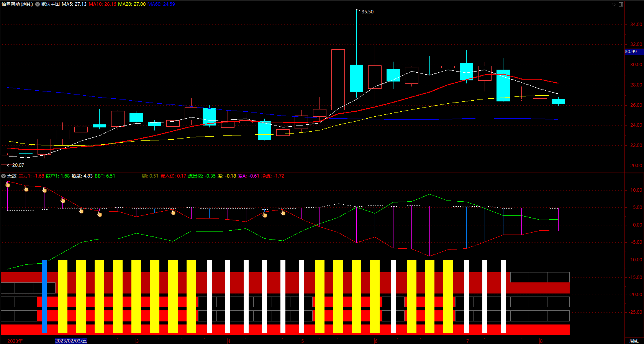Click the 流出亿: -0.35 readout
This screenshot has width=644, height=344.
click(202, 176)
